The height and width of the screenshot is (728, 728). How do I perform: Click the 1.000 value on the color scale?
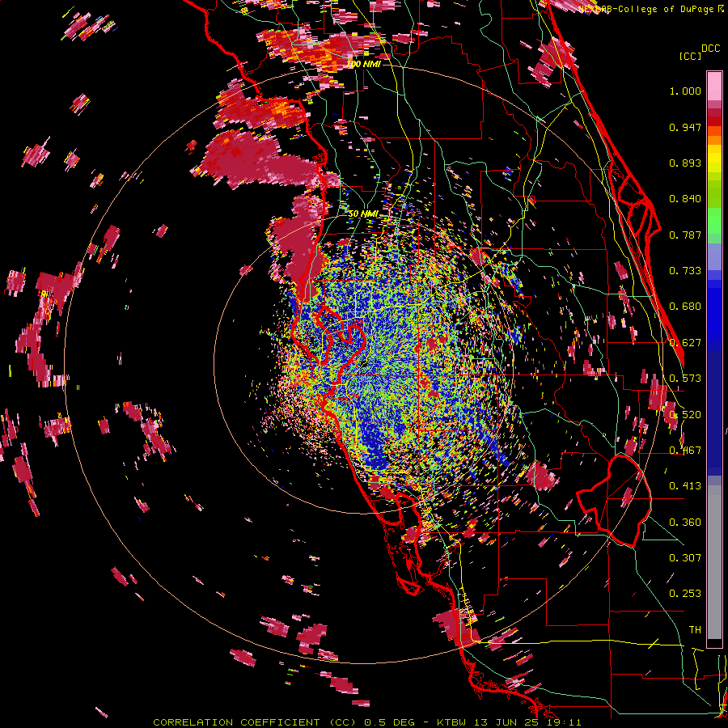click(x=685, y=91)
